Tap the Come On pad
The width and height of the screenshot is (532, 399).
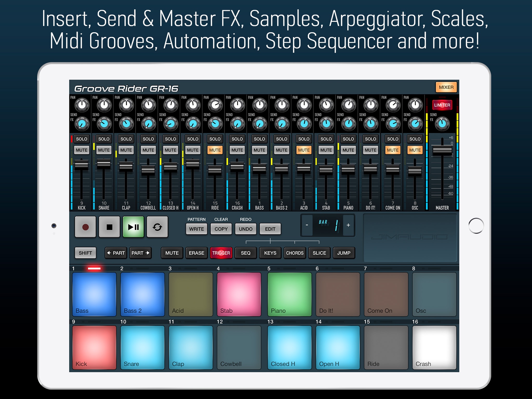(x=386, y=294)
